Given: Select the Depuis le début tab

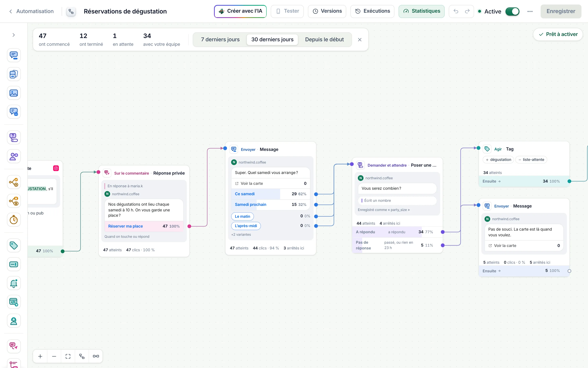Looking at the screenshot, I should coord(324,39).
